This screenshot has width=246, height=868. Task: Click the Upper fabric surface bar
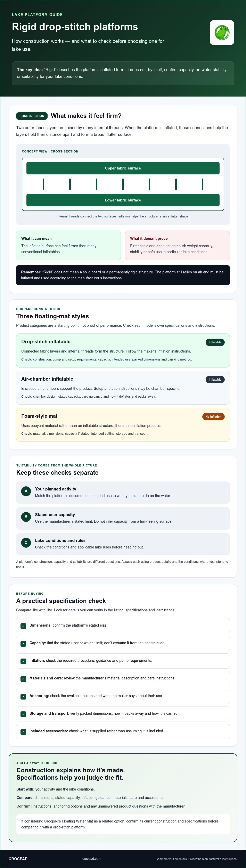[123, 168]
